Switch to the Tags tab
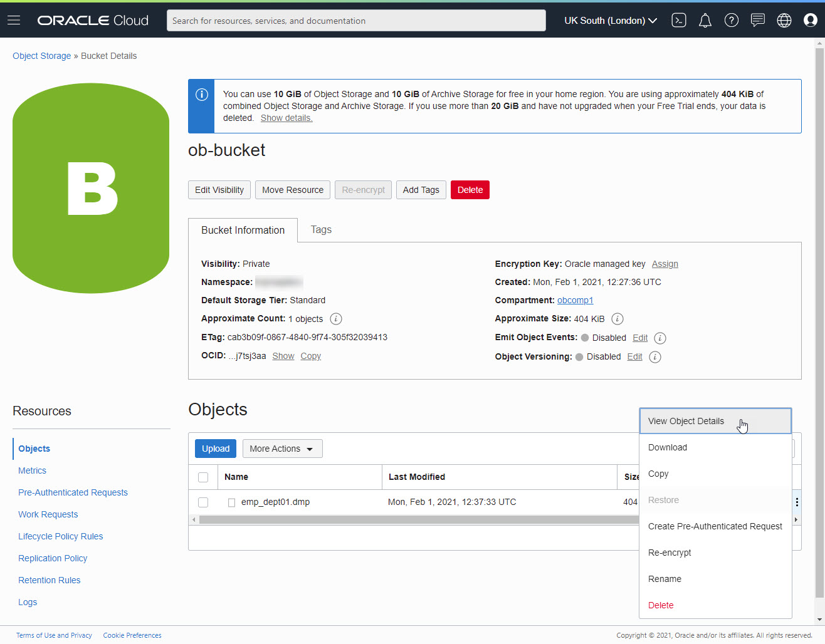Viewport: 825px width, 644px height. [x=321, y=230]
